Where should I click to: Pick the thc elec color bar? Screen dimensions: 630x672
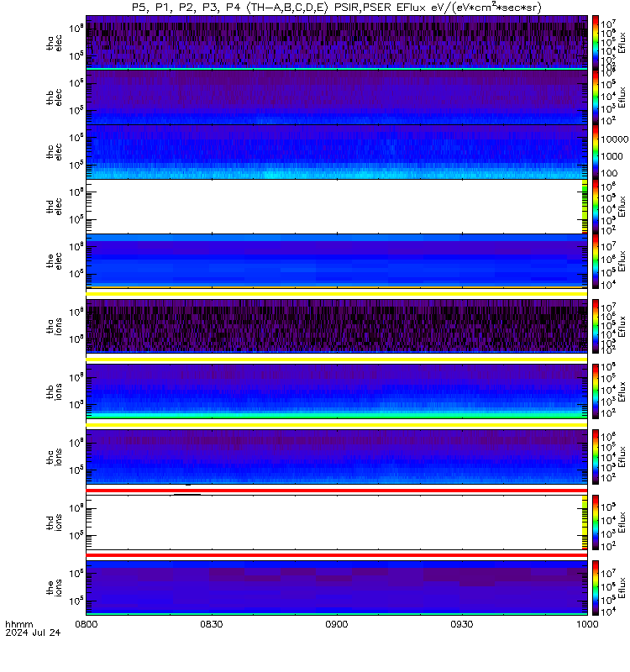[x=596, y=152]
